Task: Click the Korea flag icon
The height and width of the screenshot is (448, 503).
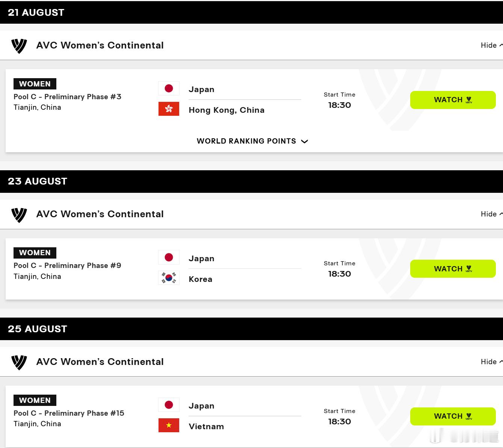Action: pyautogui.click(x=169, y=278)
